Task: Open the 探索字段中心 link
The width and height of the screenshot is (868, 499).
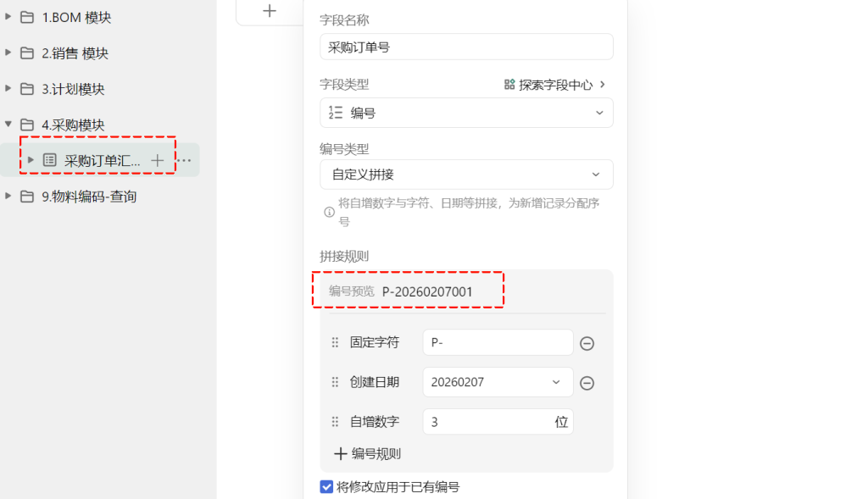Action: click(x=555, y=85)
